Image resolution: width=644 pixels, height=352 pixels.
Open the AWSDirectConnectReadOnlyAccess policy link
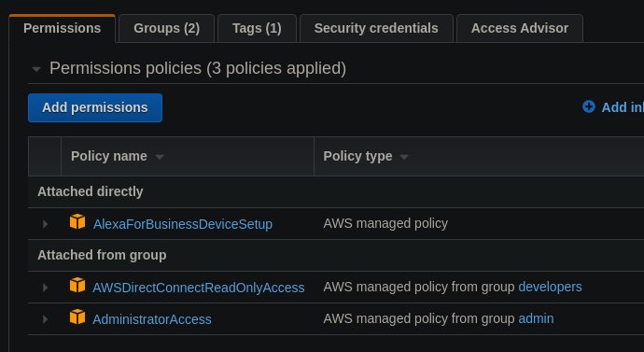tap(199, 288)
